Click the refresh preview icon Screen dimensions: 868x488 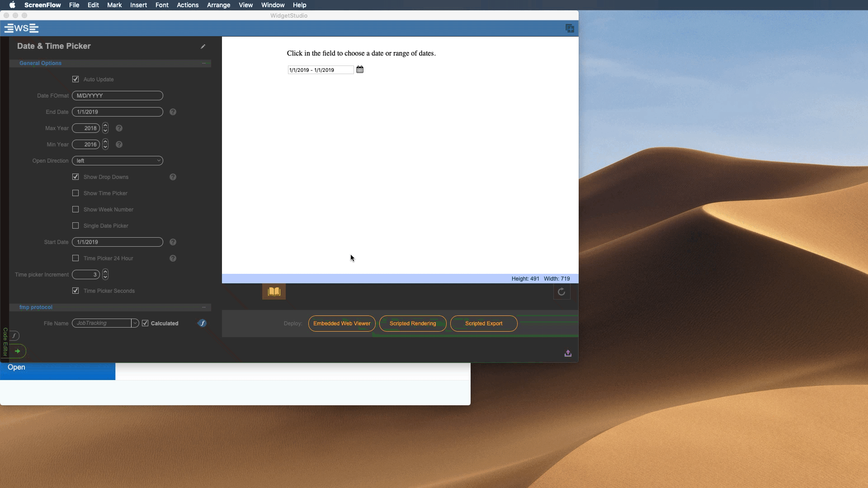[561, 292]
